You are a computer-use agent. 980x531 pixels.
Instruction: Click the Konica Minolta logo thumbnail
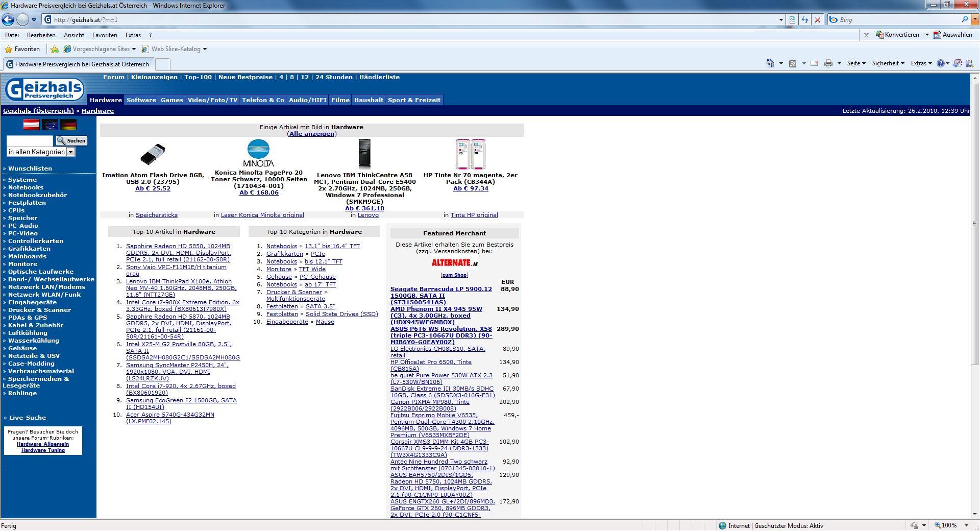click(x=259, y=153)
